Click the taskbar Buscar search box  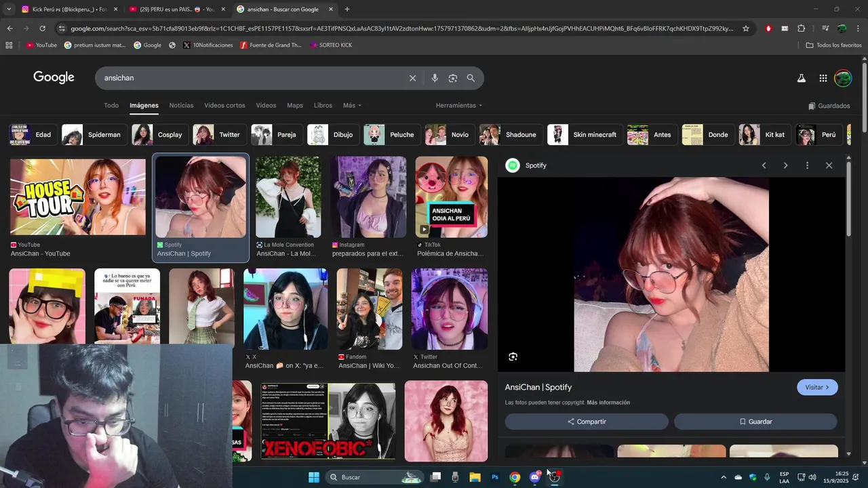click(x=375, y=477)
